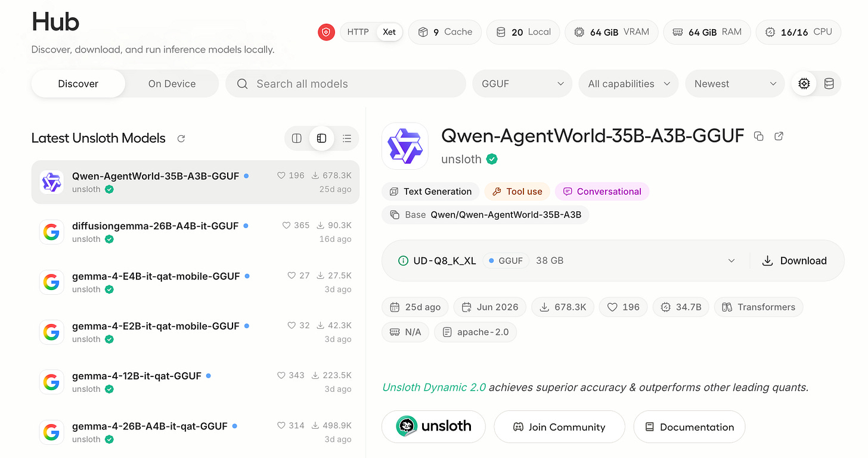Focus the Search all models field
Screen dimensions: 868x458
point(346,84)
